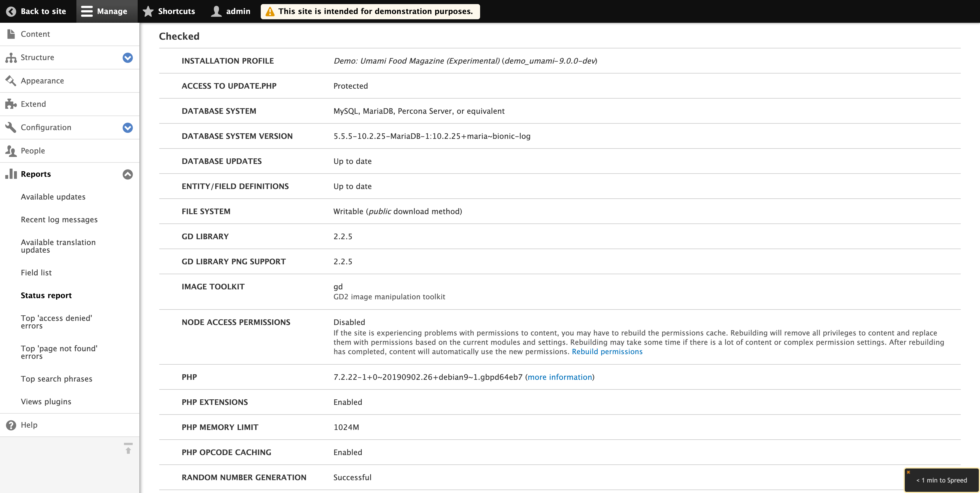Click the Appearance paintbrush icon
The width and height of the screenshot is (980, 493).
(x=11, y=81)
